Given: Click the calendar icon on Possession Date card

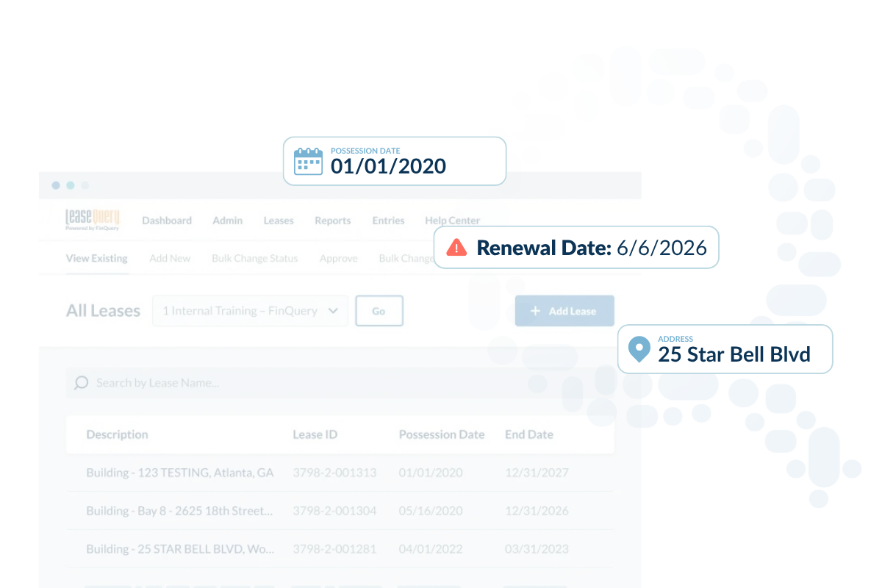Looking at the screenshot, I should (308, 161).
